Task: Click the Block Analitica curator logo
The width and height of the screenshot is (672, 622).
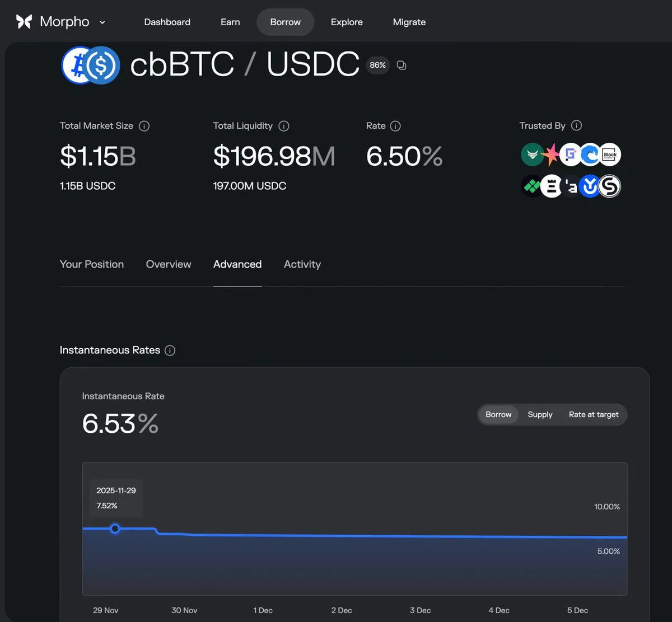Action: point(610,155)
